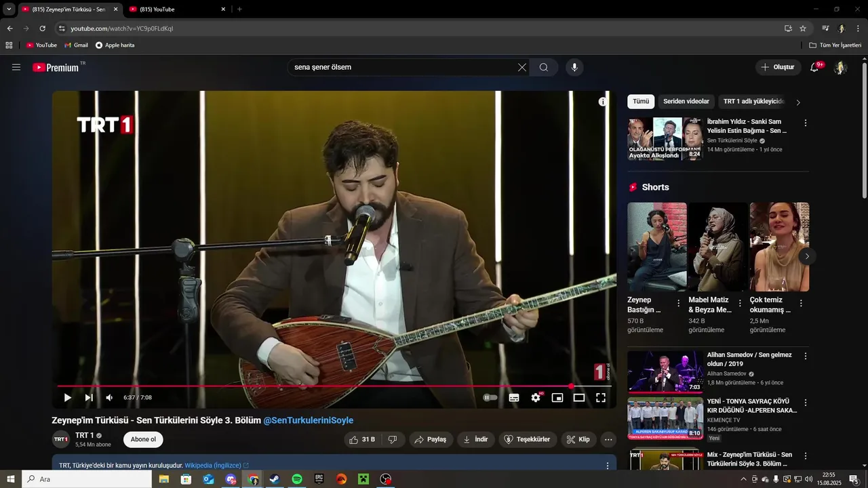The width and height of the screenshot is (868, 488).
Task: Open the YouTube account avatar menu
Action: coord(840,67)
